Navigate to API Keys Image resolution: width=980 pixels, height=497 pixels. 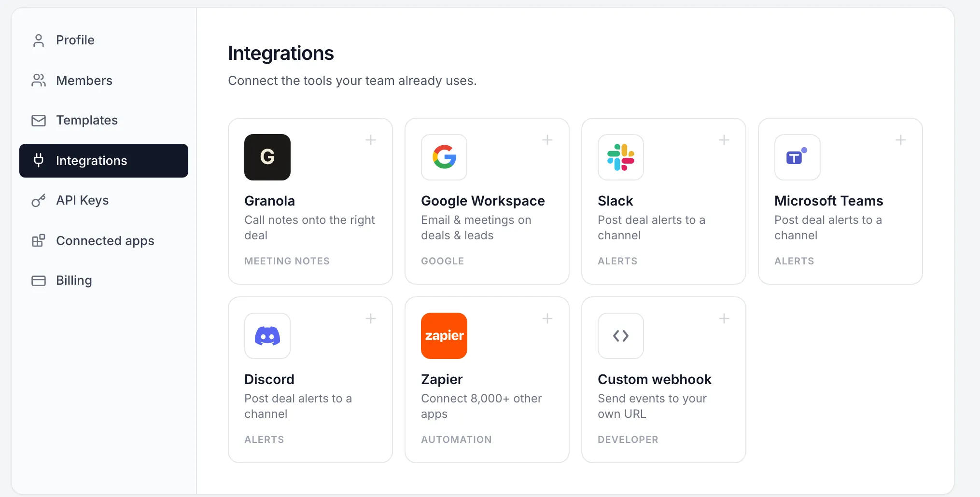click(x=104, y=200)
